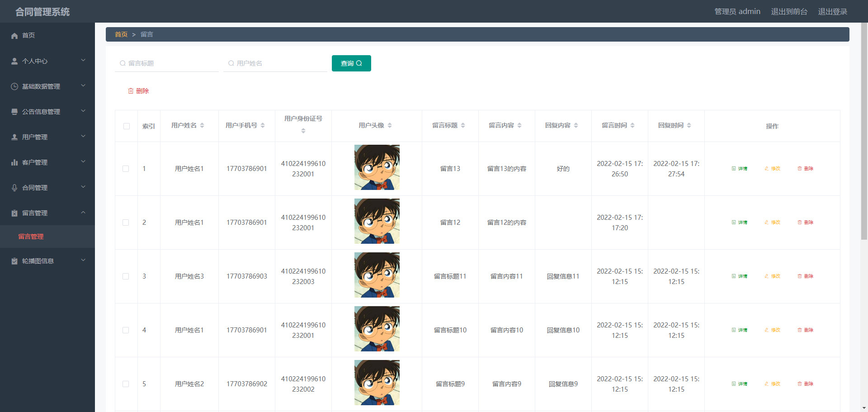
Task: Expand the 轮播图信息 menu chevron
Action: tap(83, 260)
